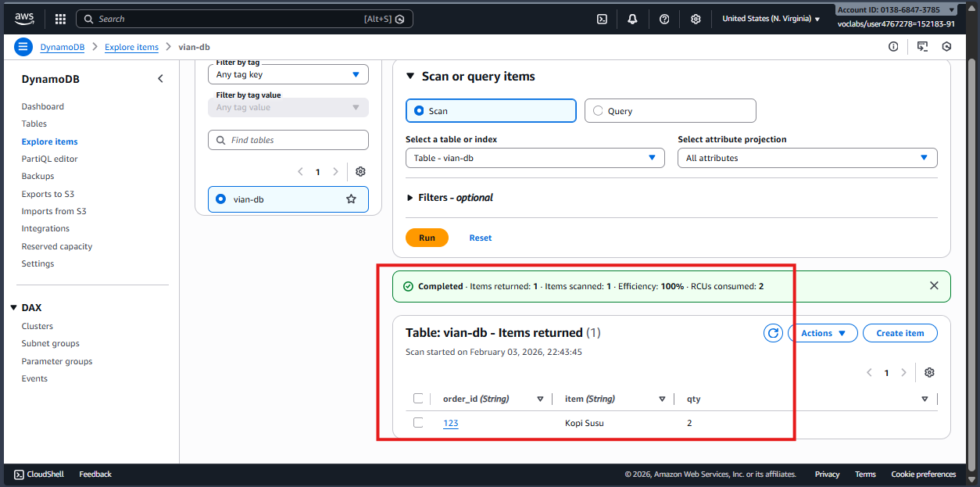Collapse the DAX navigation section
Image resolution: width=980 pixels, height=487 pixels.
coord(14,308)
